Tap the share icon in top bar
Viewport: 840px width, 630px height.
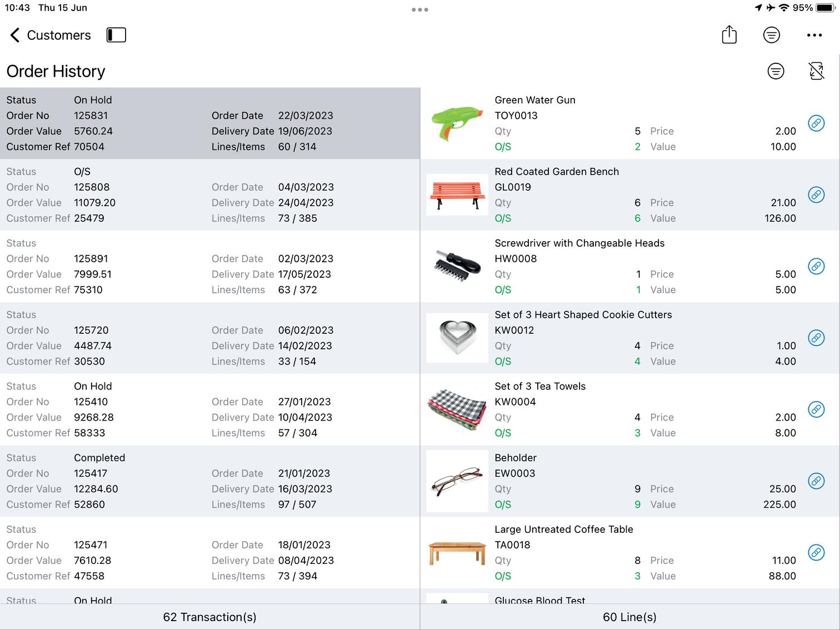pyautogui.click(x=729, y=35)
